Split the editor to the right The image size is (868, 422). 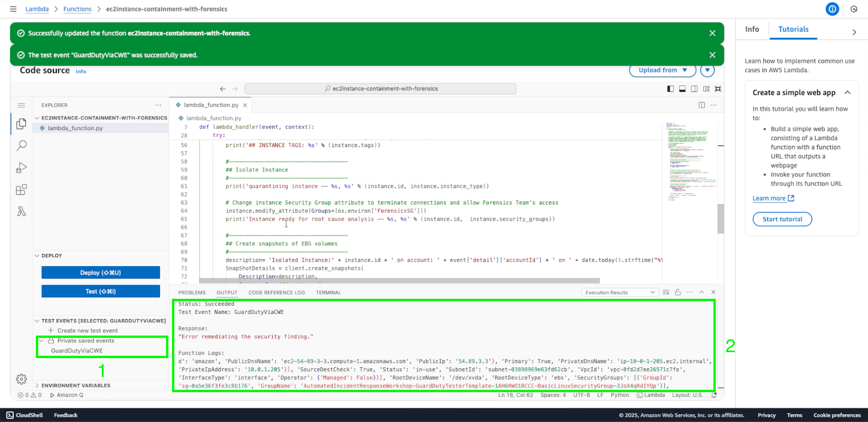coord(701,105)
